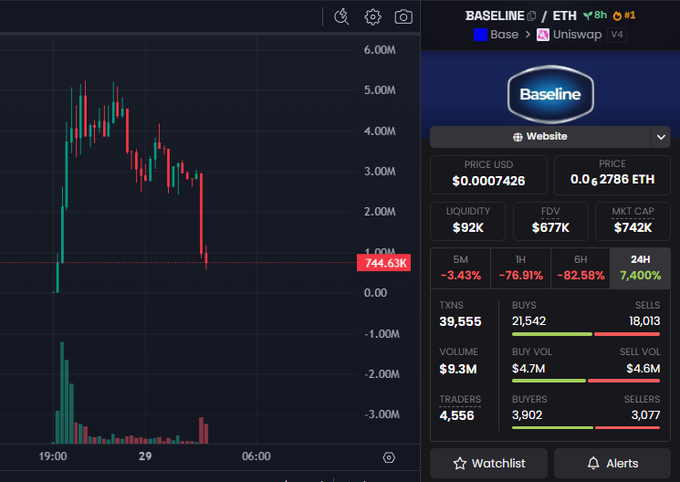Image resolution: width=680 pixels, height=482 pixels.
Task: Click the BUY VOL $4.7M value
Action: [528, 368]
